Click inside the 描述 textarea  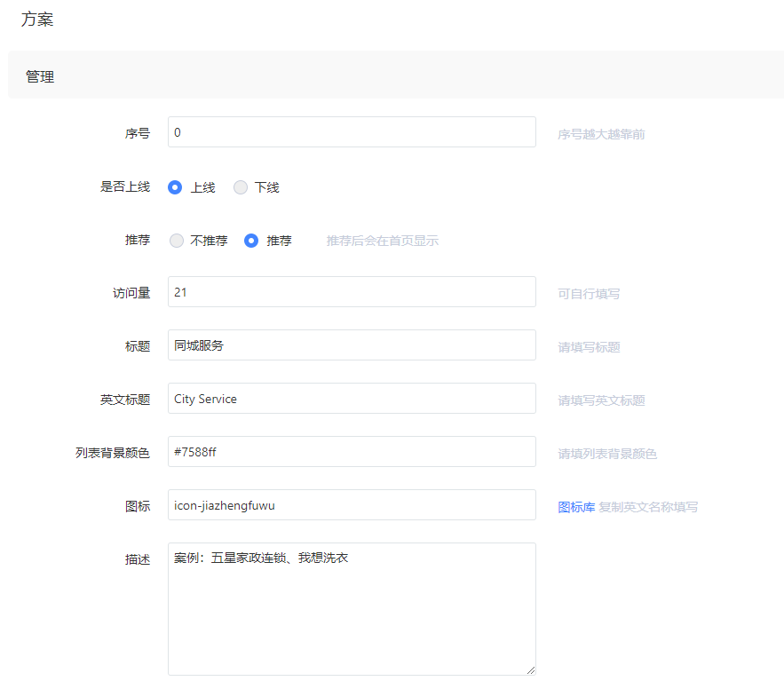(x=352, y=609)
